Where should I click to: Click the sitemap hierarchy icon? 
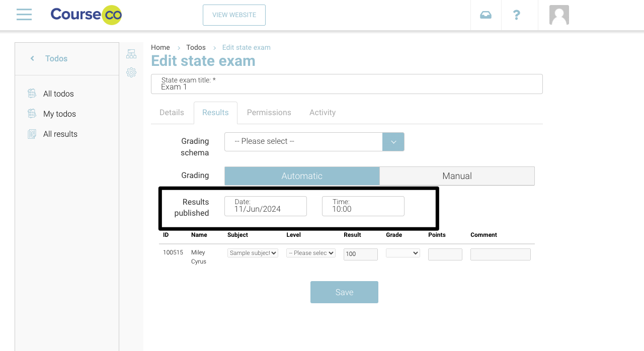131,54
